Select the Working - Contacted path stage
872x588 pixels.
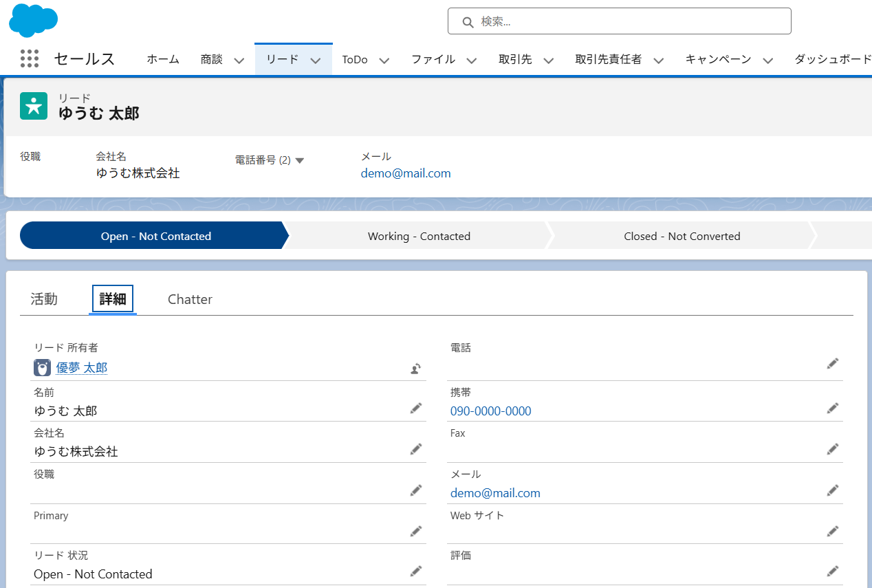coord(419,236)
